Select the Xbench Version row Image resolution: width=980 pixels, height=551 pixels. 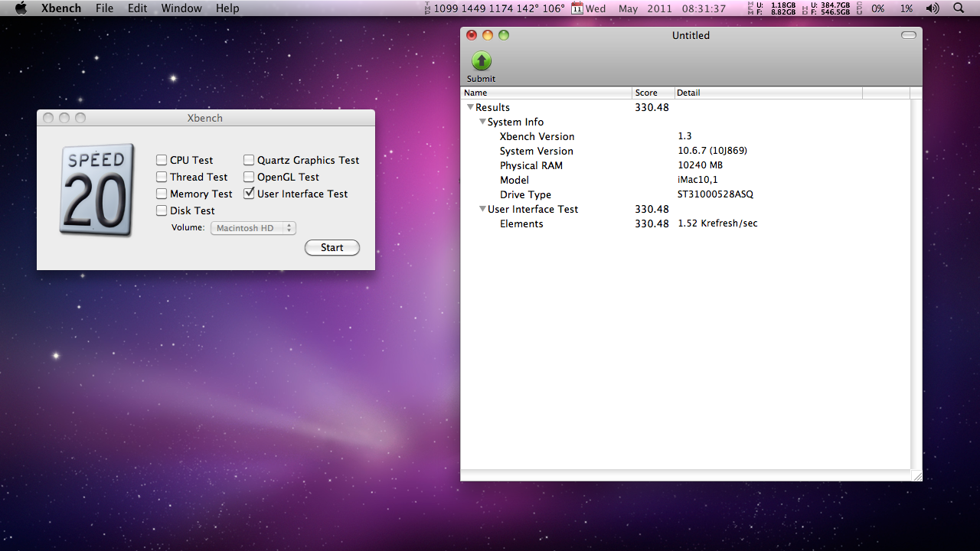685,136
